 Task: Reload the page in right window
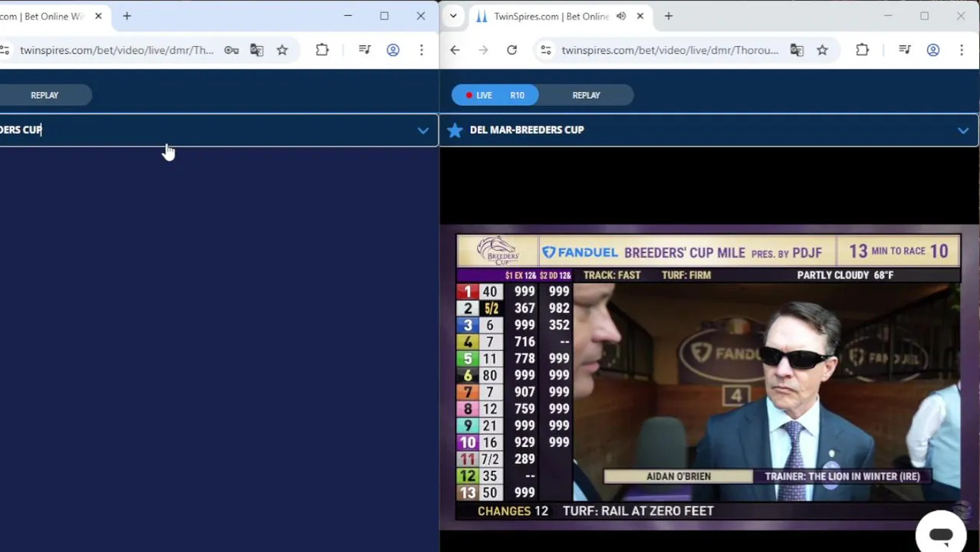(x=511, y=51)
